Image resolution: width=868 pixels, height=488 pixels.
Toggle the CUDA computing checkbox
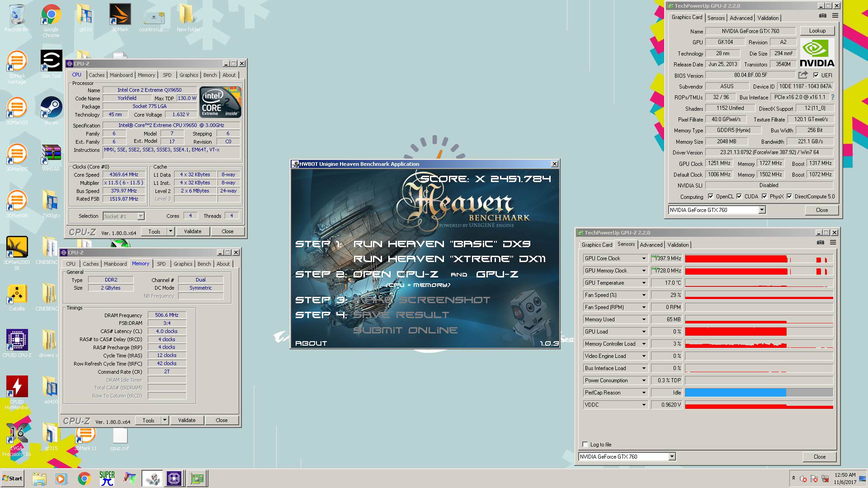[739, 196]
